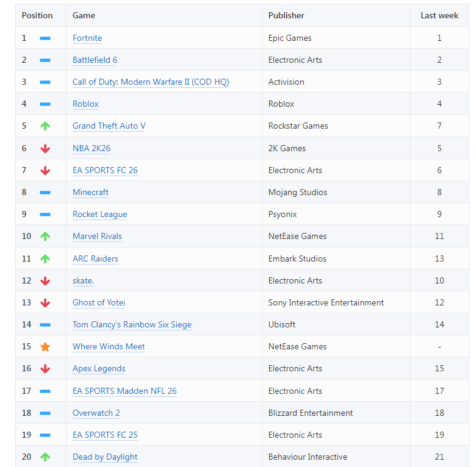
Task: Open the Ghost of Yotei link
Action: 99,302
